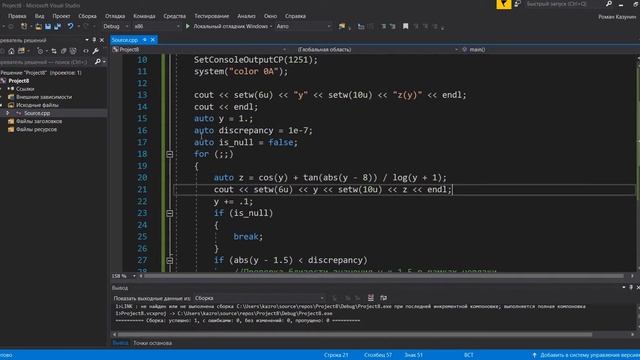Open the Test (Тестирование) menu

pyautogui.click(x=211, y=16)
